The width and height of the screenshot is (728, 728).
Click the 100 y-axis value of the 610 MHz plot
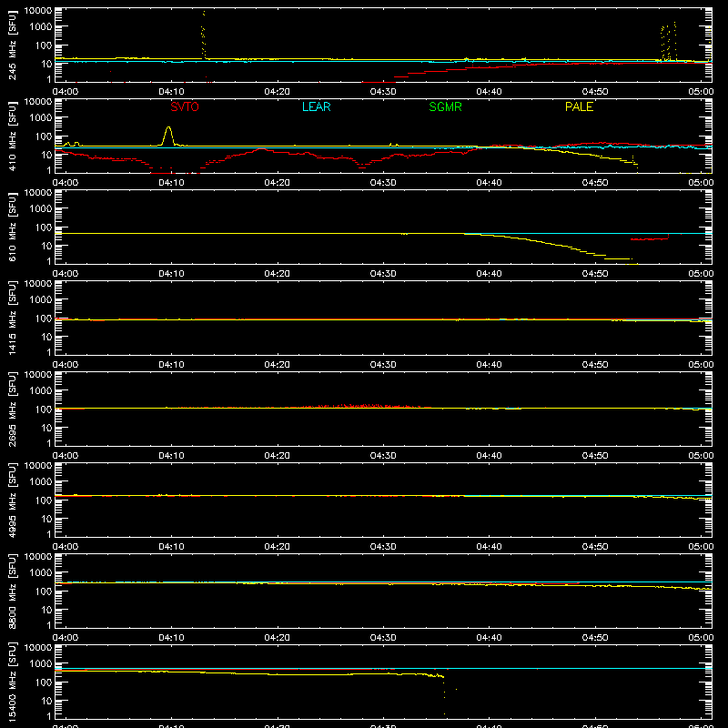pos(44,227)
